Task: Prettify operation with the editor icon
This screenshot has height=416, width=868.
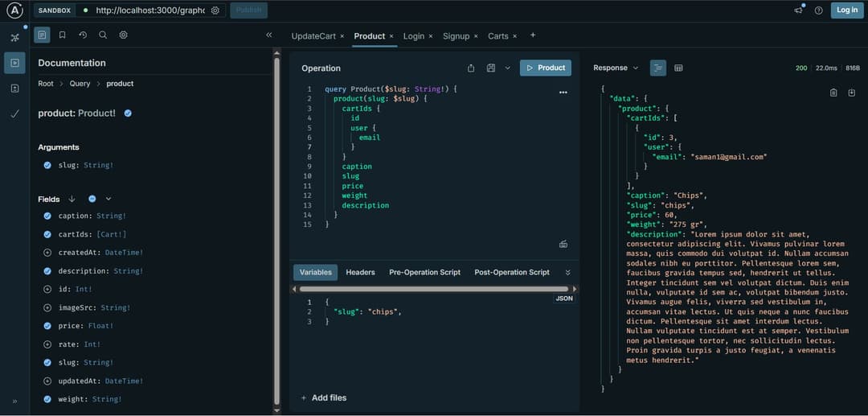Action: (563, 244)
